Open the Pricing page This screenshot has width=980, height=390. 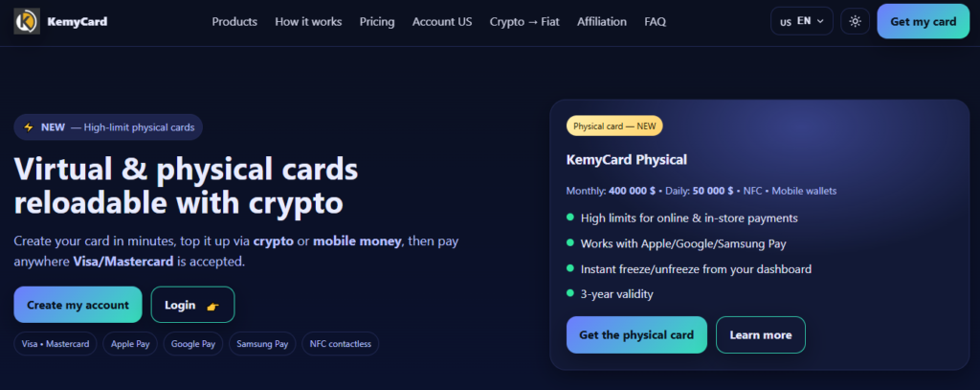click(377, 21)
